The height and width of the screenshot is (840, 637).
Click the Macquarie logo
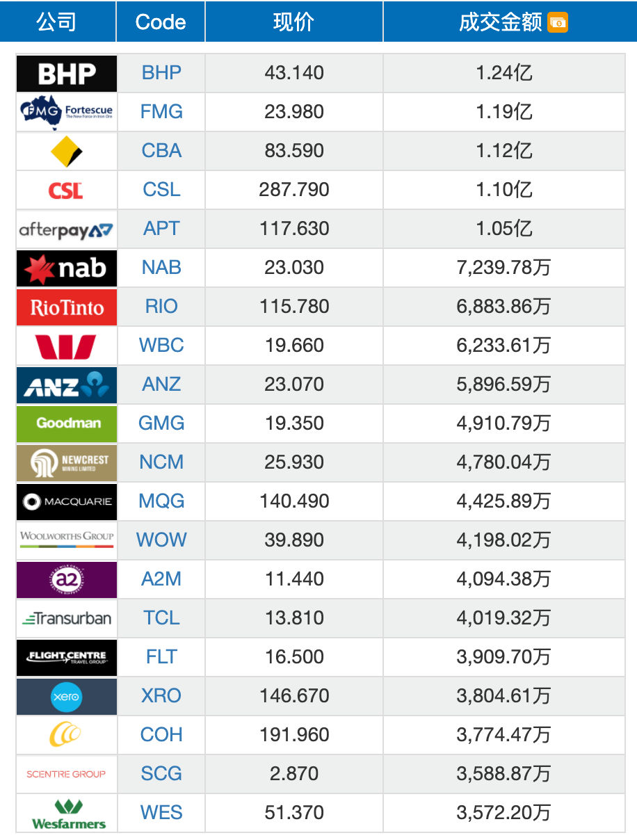67,501
